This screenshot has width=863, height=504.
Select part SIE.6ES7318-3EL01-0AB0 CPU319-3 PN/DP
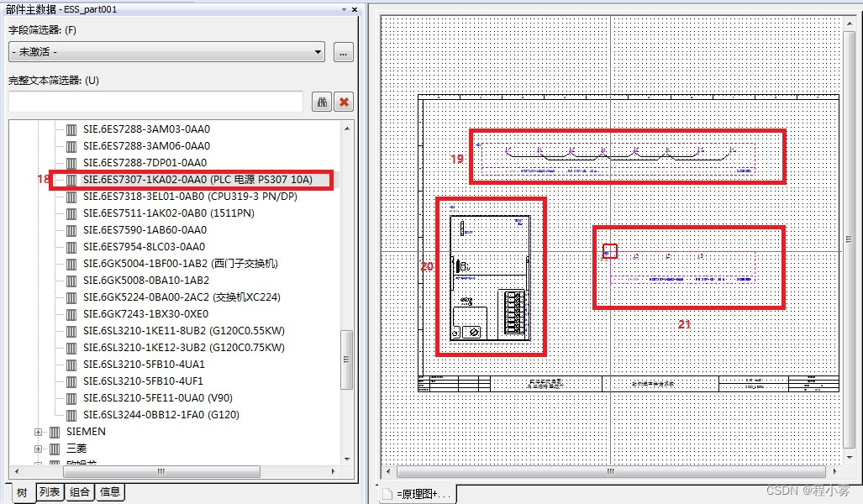(190, 197)
